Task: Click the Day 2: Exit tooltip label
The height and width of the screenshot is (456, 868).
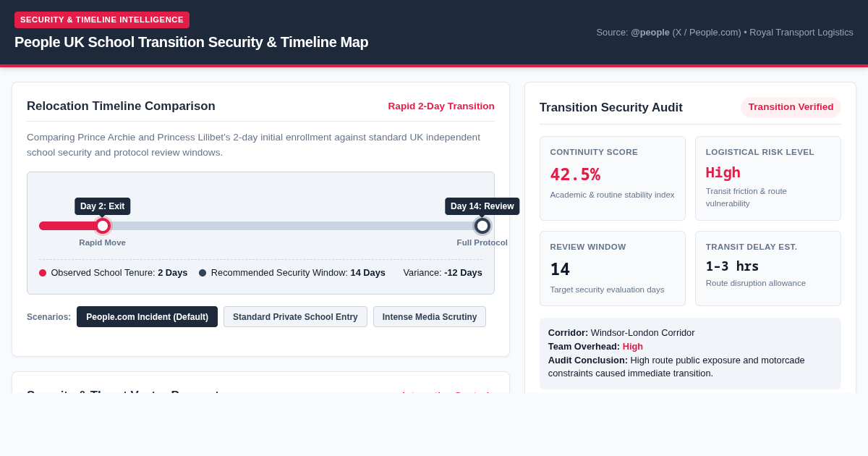Action: pyautogui.click(x=103, y=206)
